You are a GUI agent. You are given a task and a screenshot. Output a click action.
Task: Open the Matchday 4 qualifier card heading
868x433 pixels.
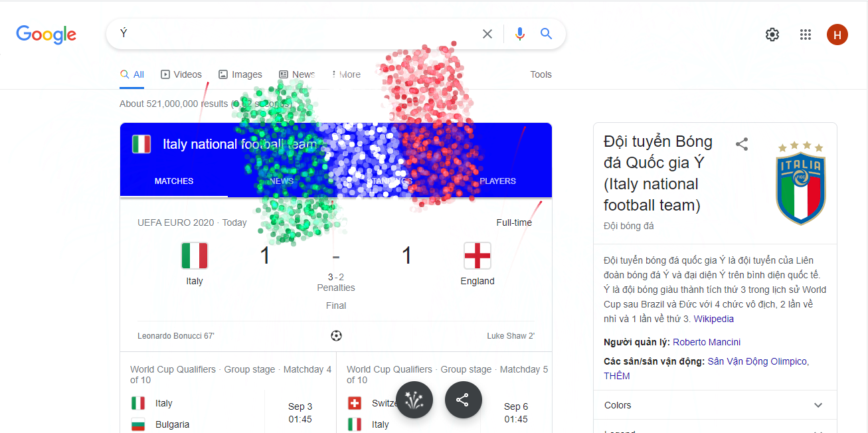click(231, 375)
